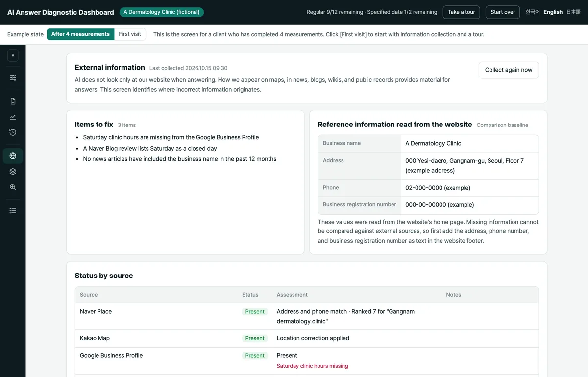Viewport: 588px width, 377px height.
Task: Click the 'Naver Place' source row
Action: coord(307,316)
